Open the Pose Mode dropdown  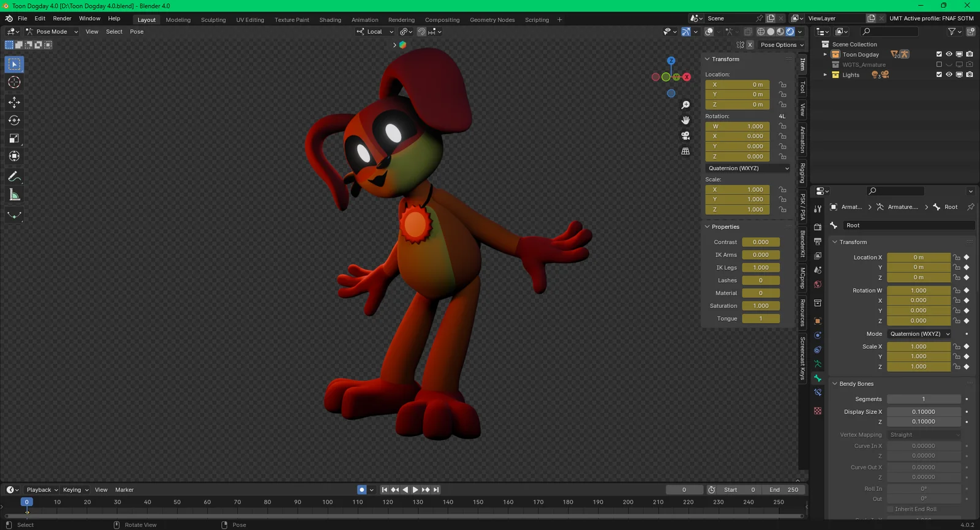pyautogui.click(x=52, y=32)
